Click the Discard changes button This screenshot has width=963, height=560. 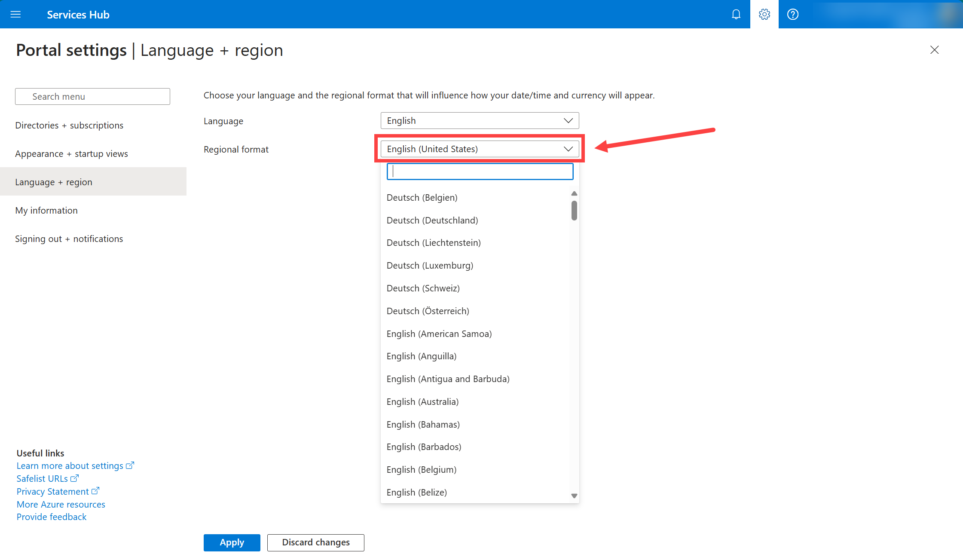coord(315,542)
